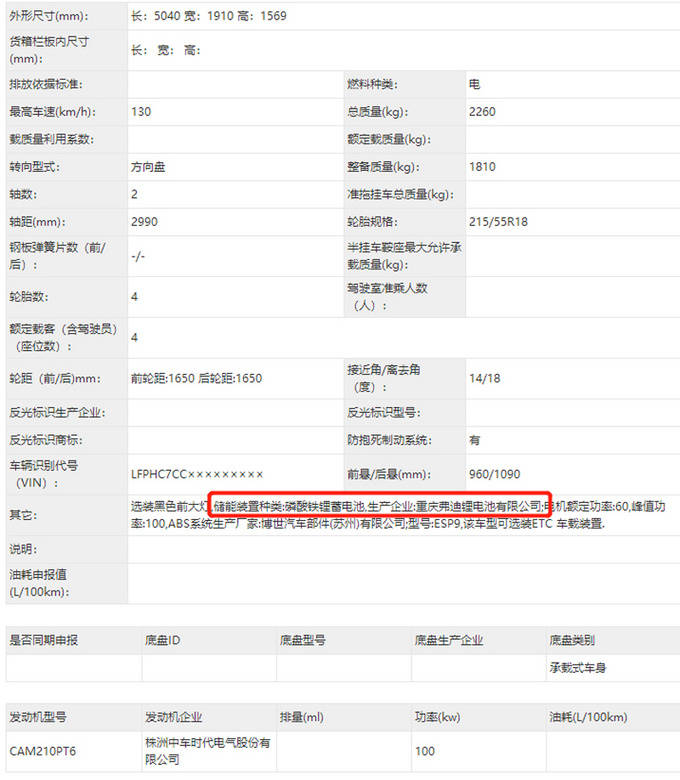
Task: Select chassis type value 承载式车身
Action: point(578,668)
